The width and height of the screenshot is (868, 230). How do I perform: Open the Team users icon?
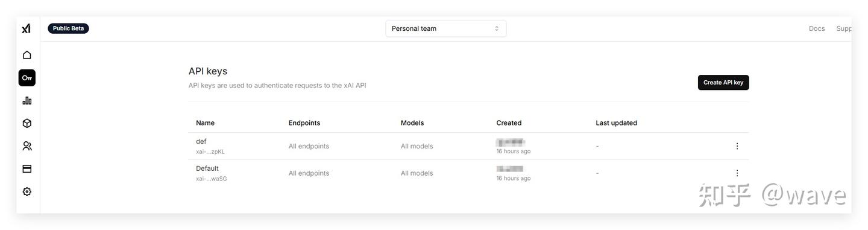pos(27,146)
